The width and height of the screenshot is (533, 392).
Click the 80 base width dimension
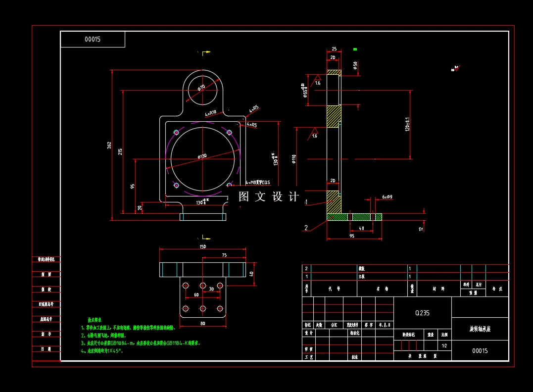pyautogui.click(x=202, y=323)
